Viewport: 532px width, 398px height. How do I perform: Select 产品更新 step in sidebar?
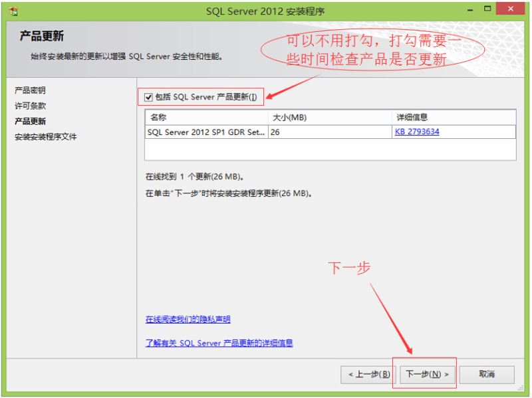click(x=30, y=122)
